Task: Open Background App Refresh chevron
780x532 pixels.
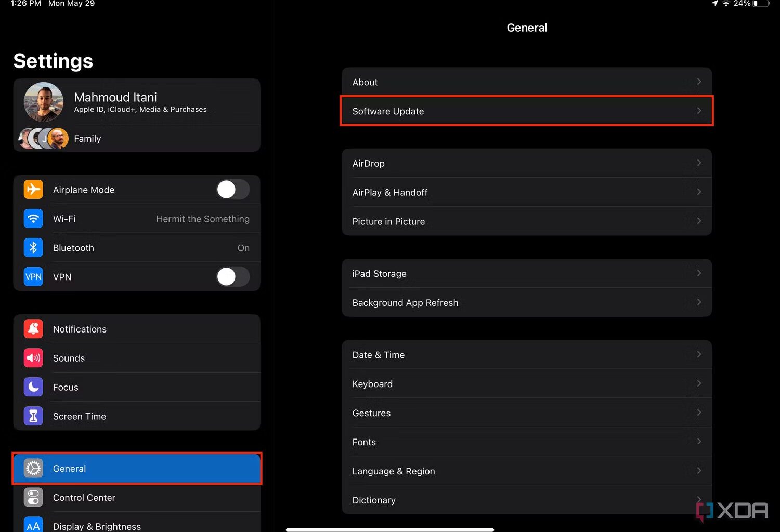Action: coord(699,302)
